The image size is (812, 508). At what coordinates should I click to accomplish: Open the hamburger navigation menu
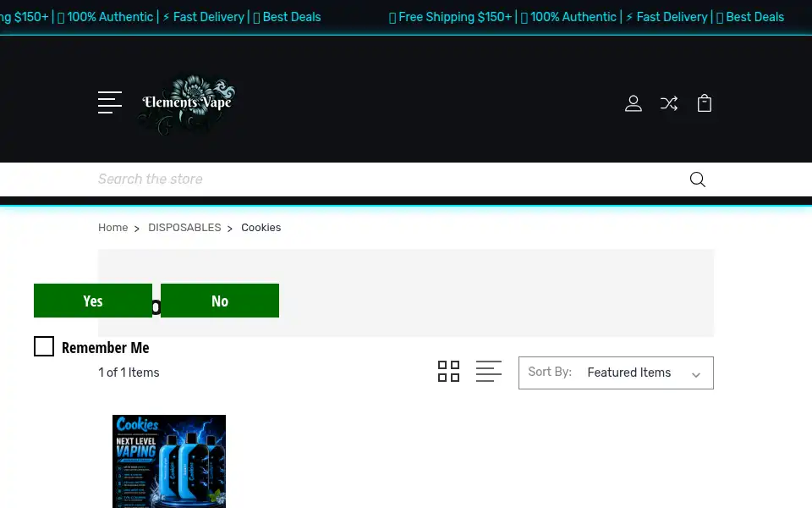(110, 102)
